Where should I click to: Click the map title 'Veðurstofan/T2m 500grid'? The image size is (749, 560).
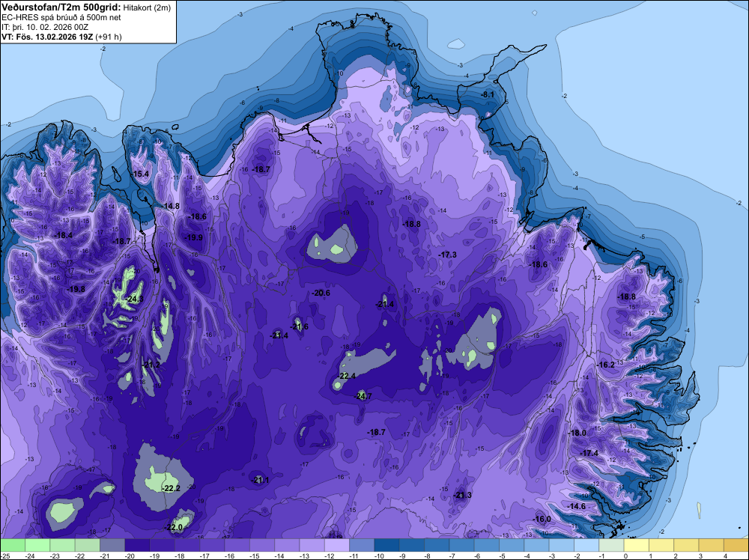point(61,7)
